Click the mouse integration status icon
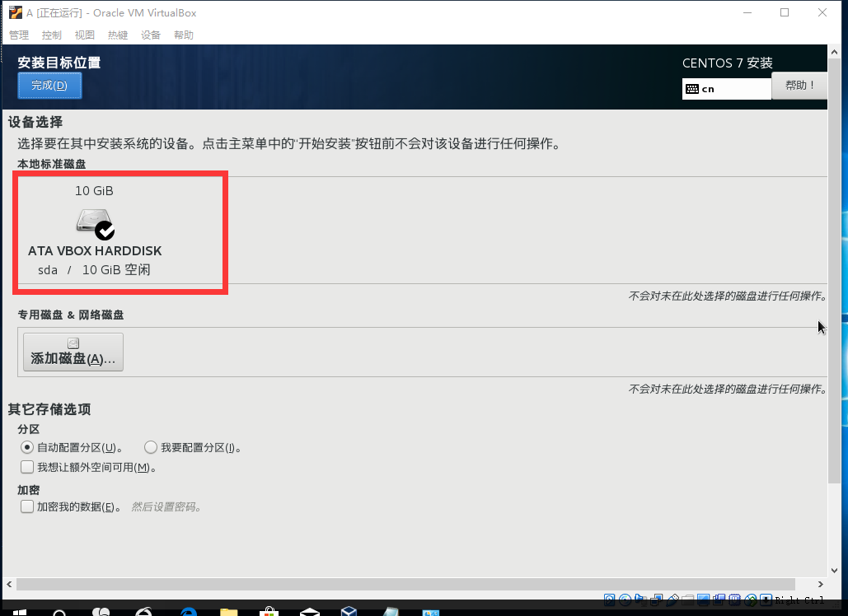 click(751, 600)
